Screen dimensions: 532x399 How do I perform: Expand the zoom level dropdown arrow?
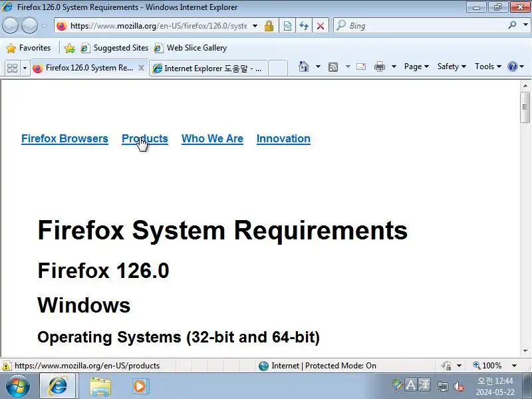[514, 366]
